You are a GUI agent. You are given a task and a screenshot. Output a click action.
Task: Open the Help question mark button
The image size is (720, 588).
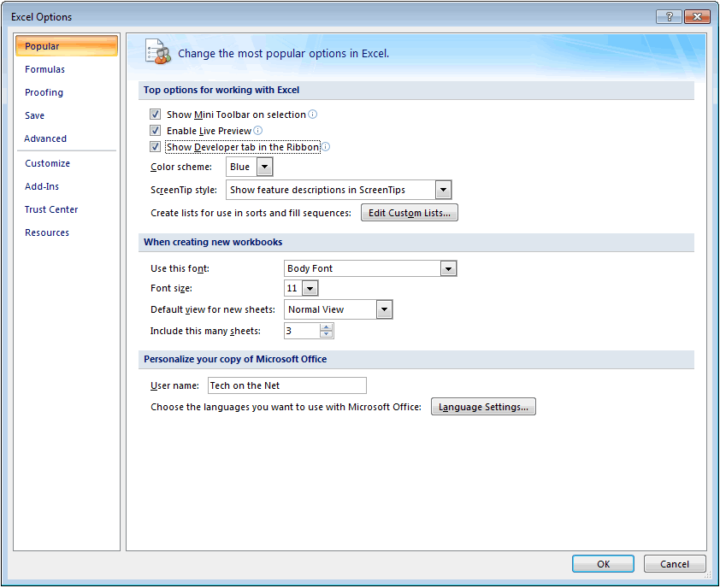[669, 16]
